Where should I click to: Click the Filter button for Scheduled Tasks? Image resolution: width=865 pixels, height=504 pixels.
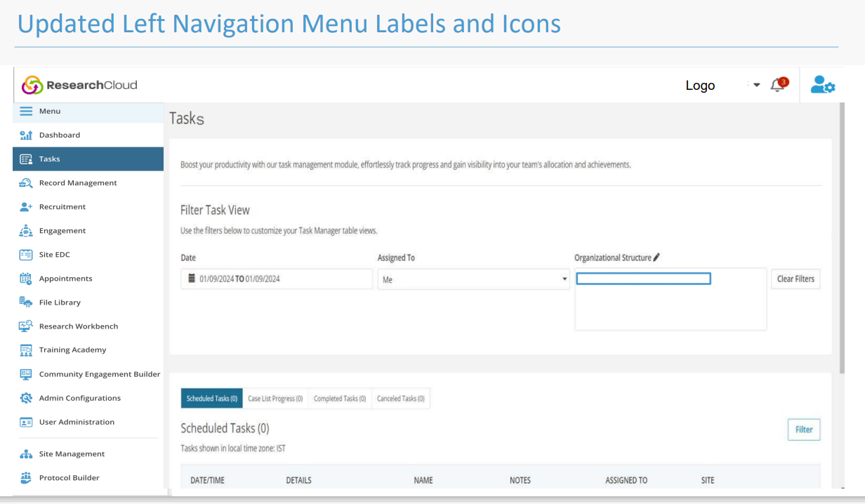click(x=804, y=430)
